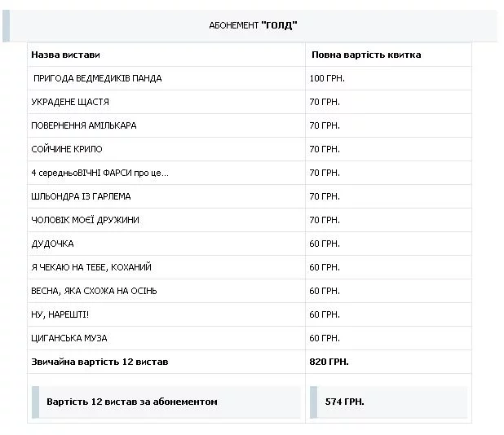Click the УКРАДЕНЕ ЩАСТЯ show name
This screenshot has width=504, height=435.
(x=69, y=102)
